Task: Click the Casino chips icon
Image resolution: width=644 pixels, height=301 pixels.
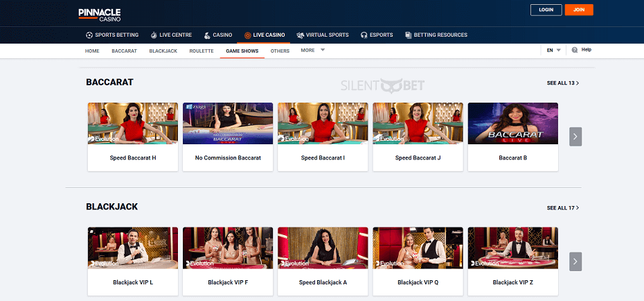Action: tap(206, 35)
